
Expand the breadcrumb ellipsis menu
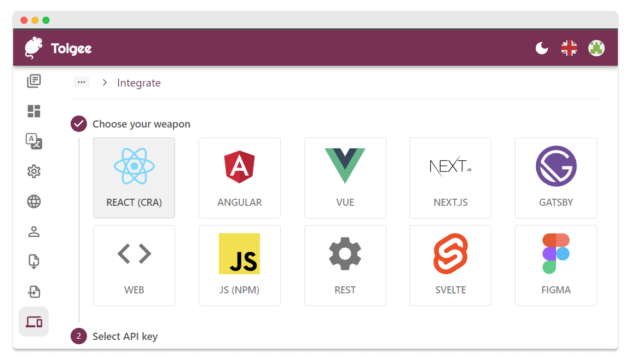click(x=82, y=83)
